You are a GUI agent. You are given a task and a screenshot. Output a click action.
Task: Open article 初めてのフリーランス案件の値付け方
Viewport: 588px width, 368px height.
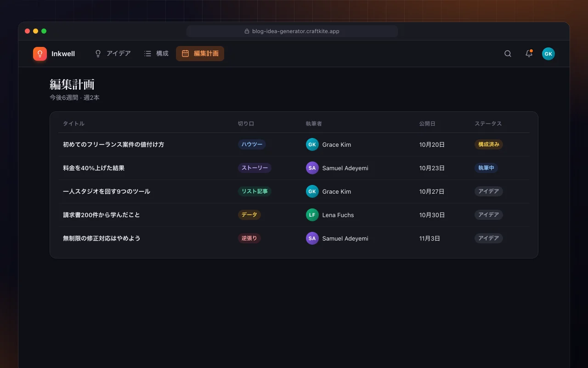[113, 144]
